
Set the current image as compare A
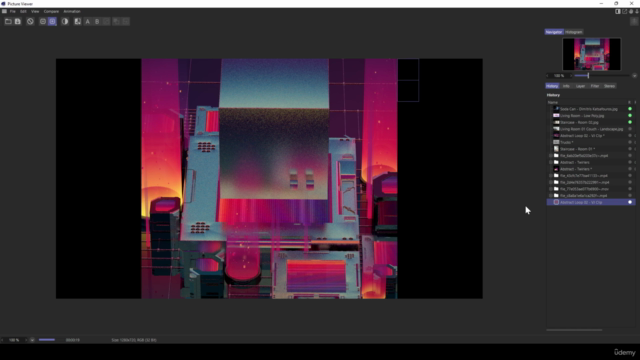coord(87,21)
